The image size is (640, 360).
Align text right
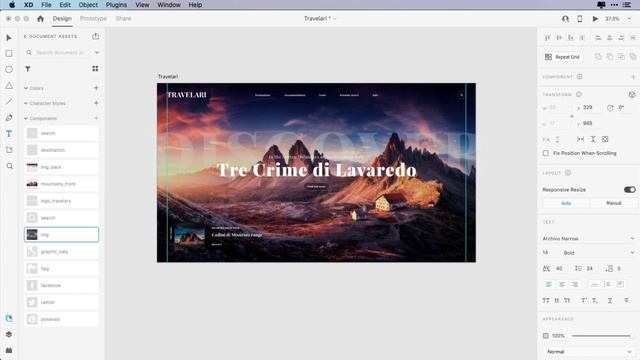click(575, 284)
